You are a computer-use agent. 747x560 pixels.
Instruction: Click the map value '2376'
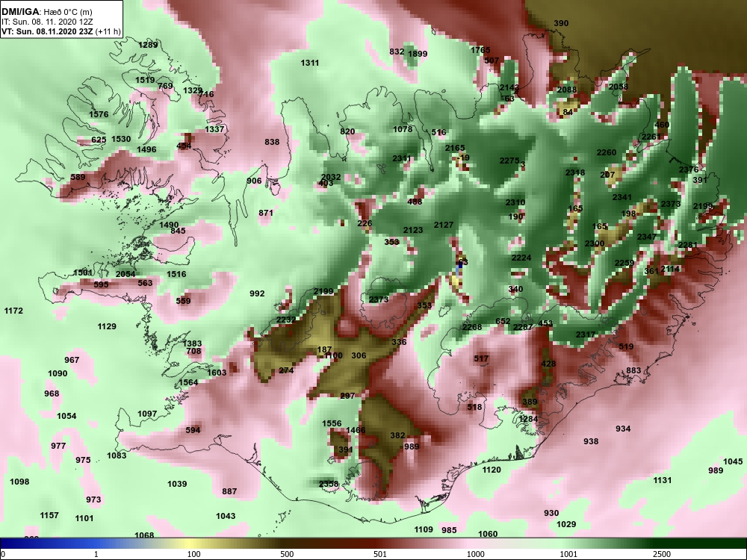tap(689, 169)
